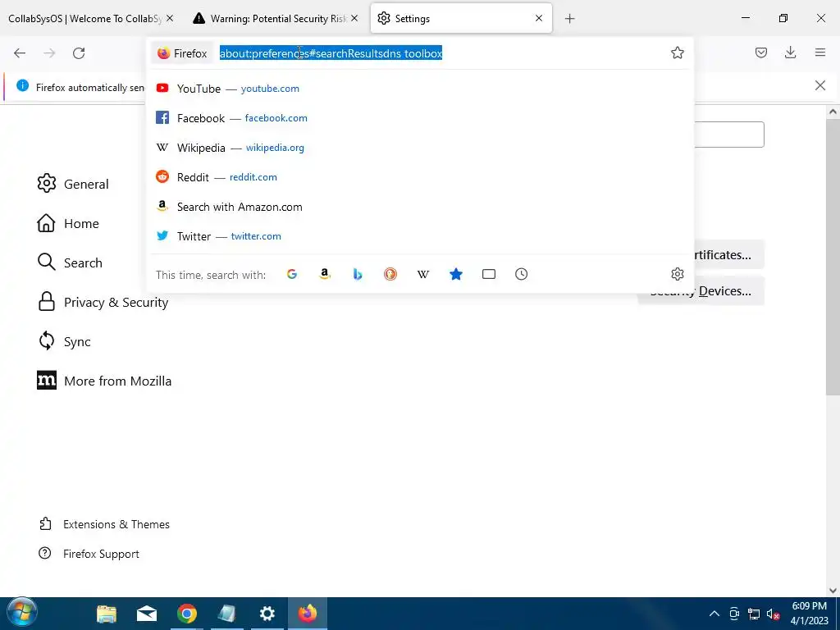Screen dimensions: 840x630
Task: Open the General settings category
Action: (73, 184)
